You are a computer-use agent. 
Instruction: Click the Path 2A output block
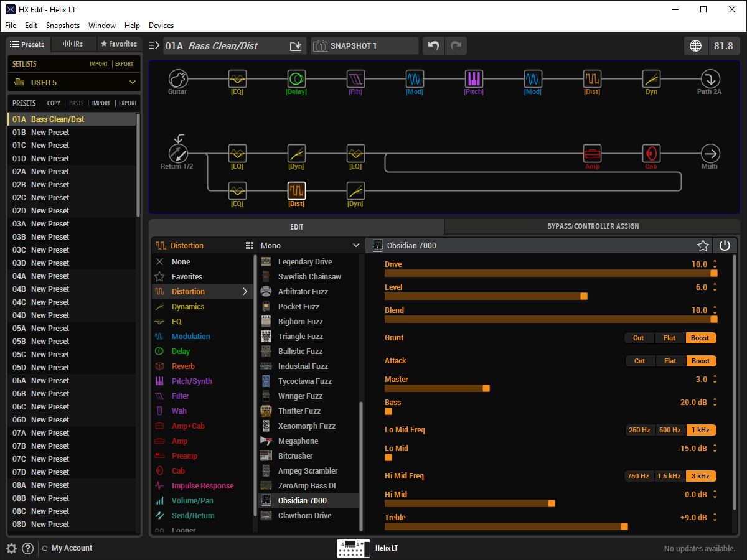point(710,79)
